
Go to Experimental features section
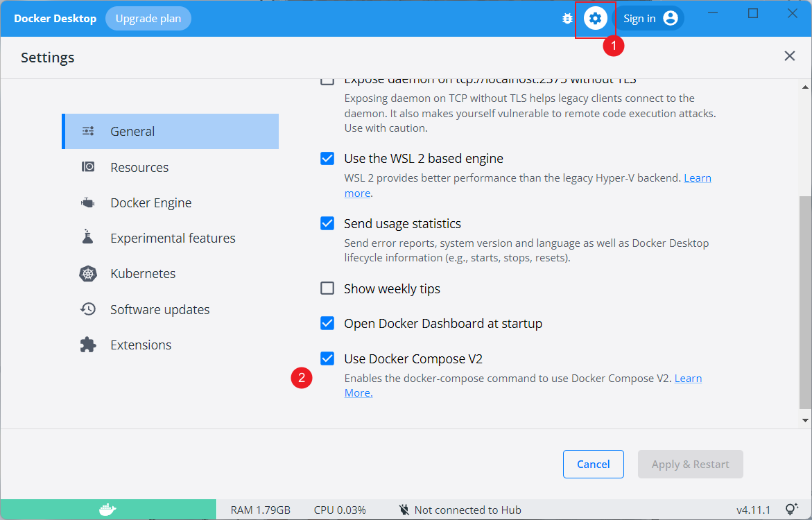(x=171, y=238)
